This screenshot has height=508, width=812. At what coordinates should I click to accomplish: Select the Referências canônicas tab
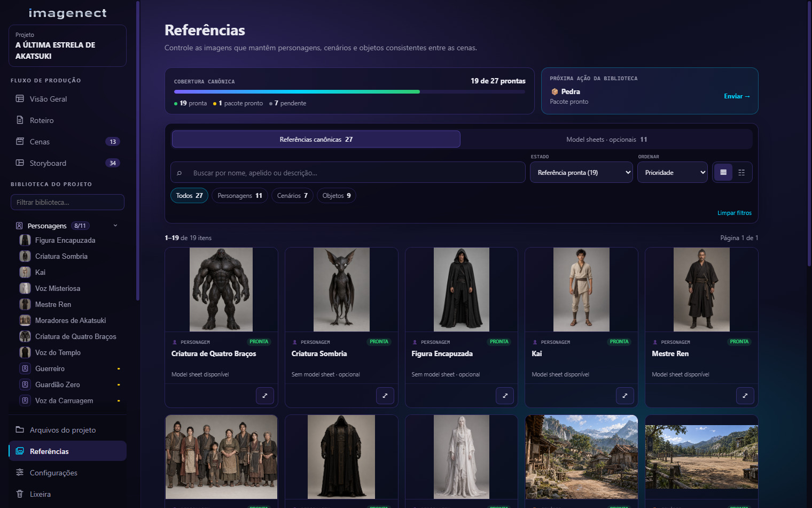[316, 139]
